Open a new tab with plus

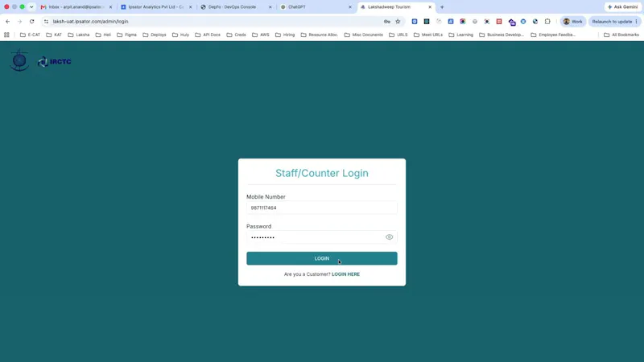pyautogui.click(x=442, y=7)
